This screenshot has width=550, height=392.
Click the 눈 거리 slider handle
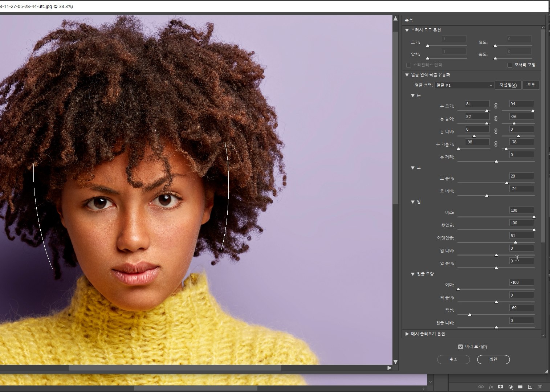click(496, 162)
